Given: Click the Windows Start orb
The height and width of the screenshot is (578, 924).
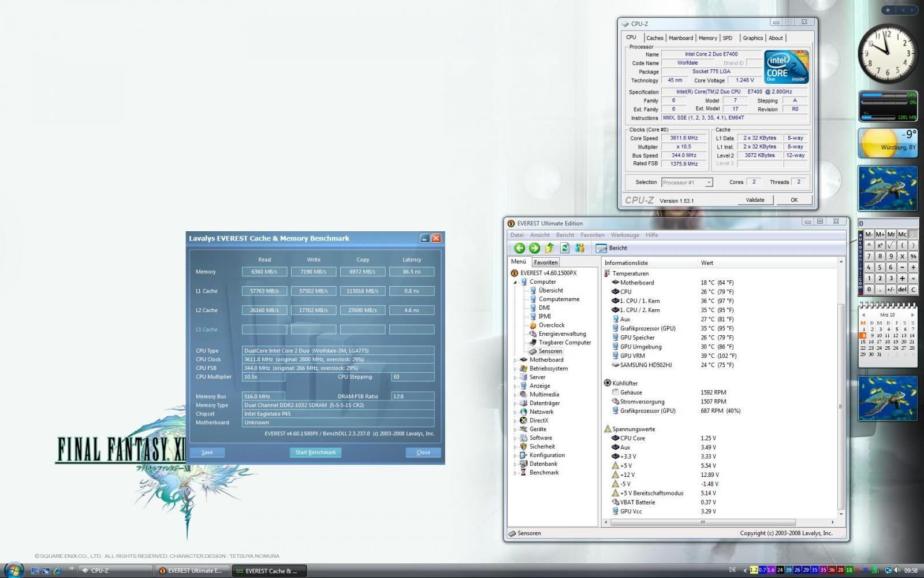Looking at the screenshot, I should (x=13, y=569).
